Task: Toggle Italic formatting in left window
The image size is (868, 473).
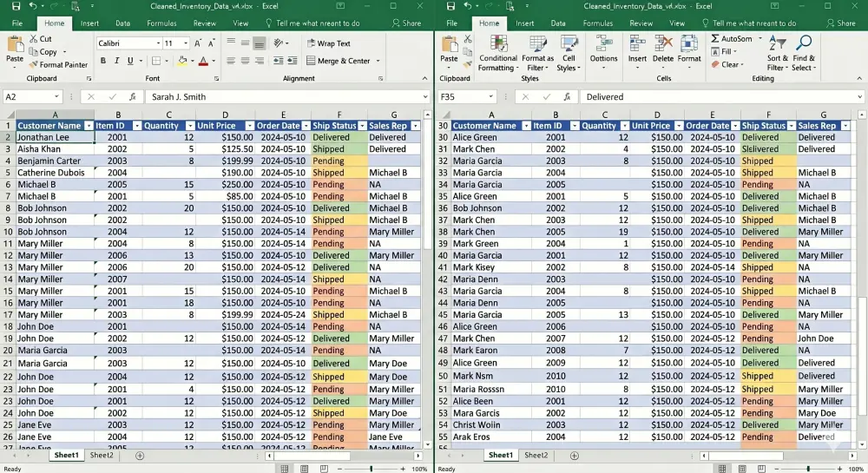Action: coord(117,61)
